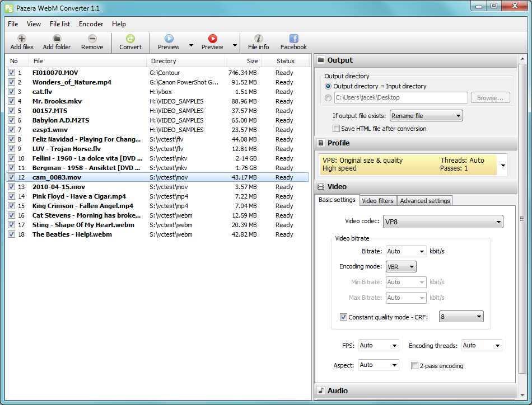Screen dimensions: 532x405
Task: Open the Encoding mode VBR dropdown
Action: tap(401, 267)
